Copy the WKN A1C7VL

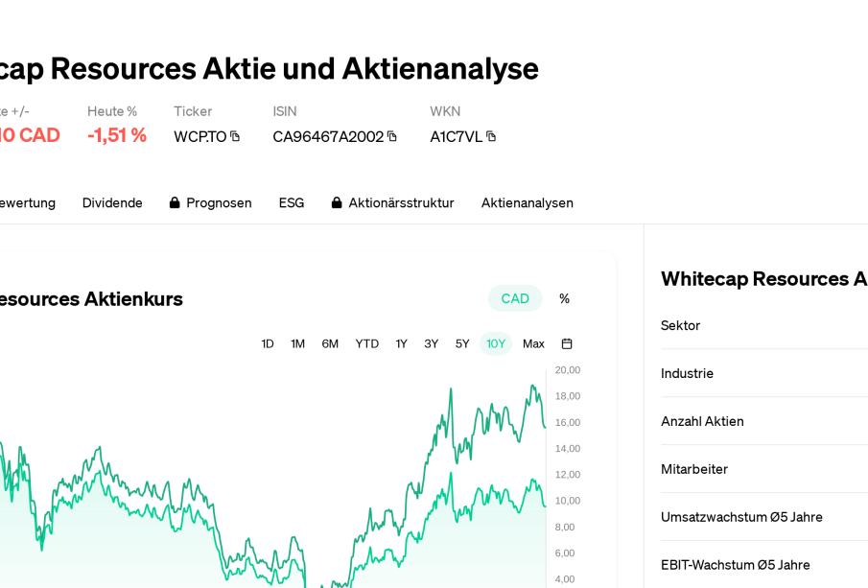pos(491,136)
